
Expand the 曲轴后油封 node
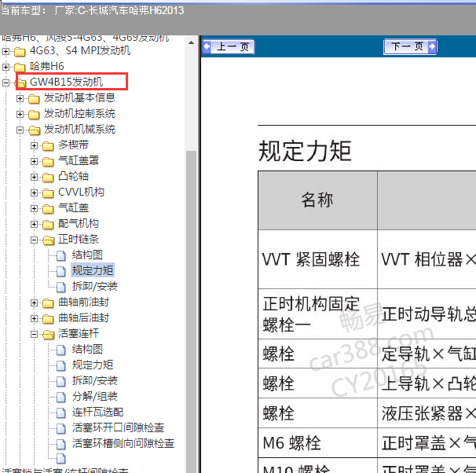[34, 318]
